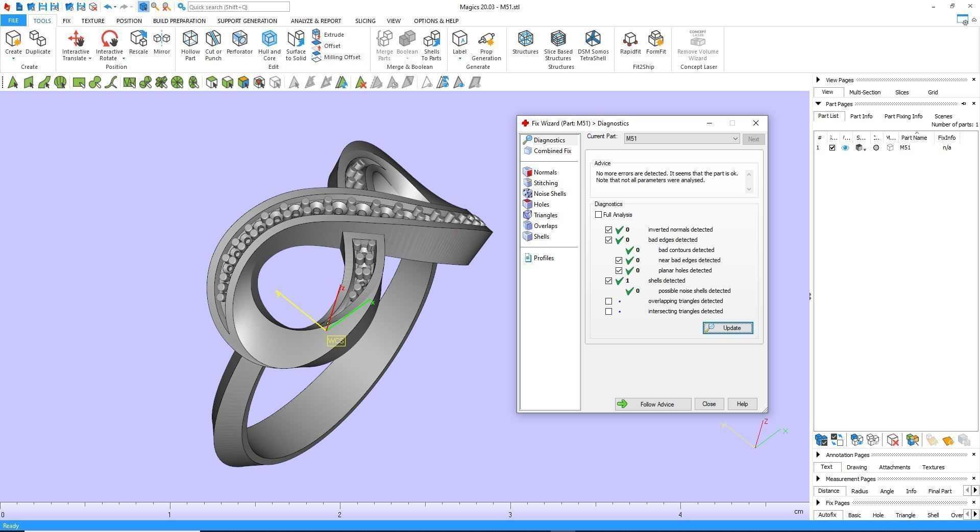Click the Update button
Viewport: 980px width, 532px height.
728,328
